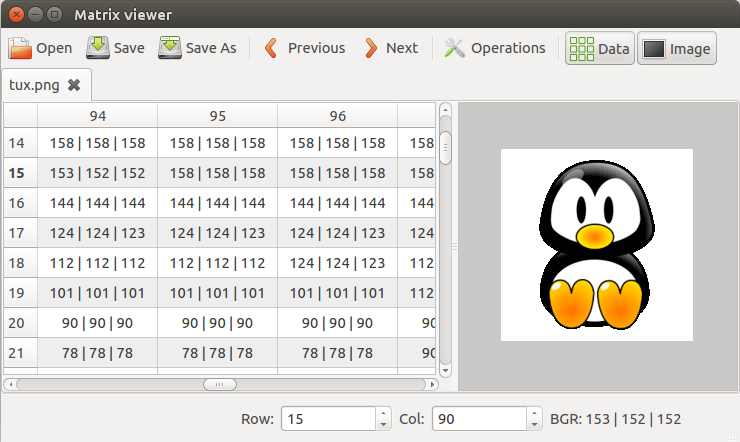This screenshot has height=442, width=740.
Task: Select column header 95
Action: point(218,116)
